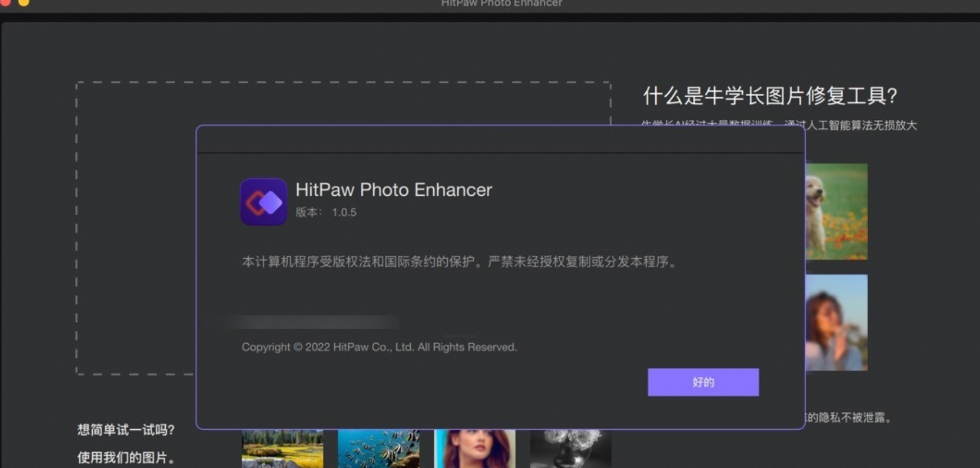Click the 使用我们的图片。 label
980x468 pixels.
(126, 457)
